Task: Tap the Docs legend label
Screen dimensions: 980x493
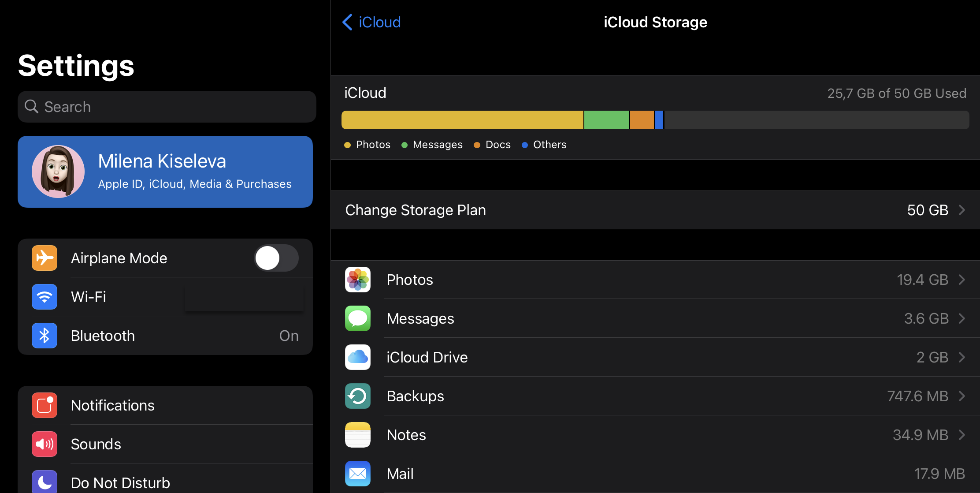Action: point(498,145)
